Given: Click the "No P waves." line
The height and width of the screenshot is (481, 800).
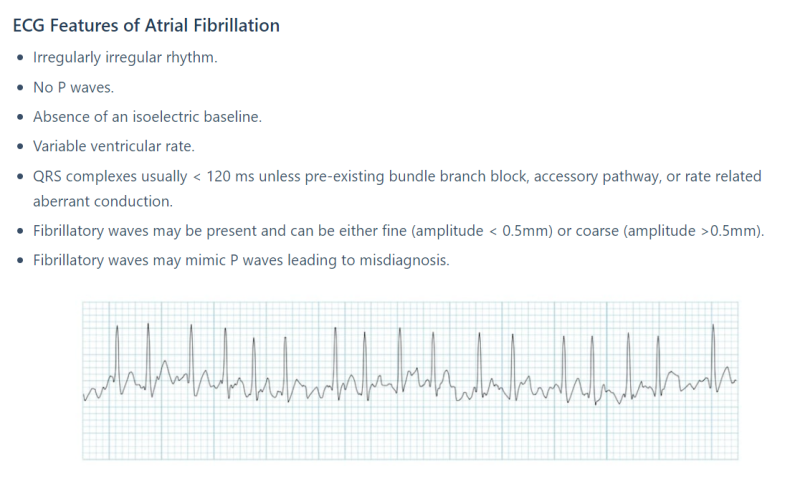Looking at the screenshot, I should [73, 87].
